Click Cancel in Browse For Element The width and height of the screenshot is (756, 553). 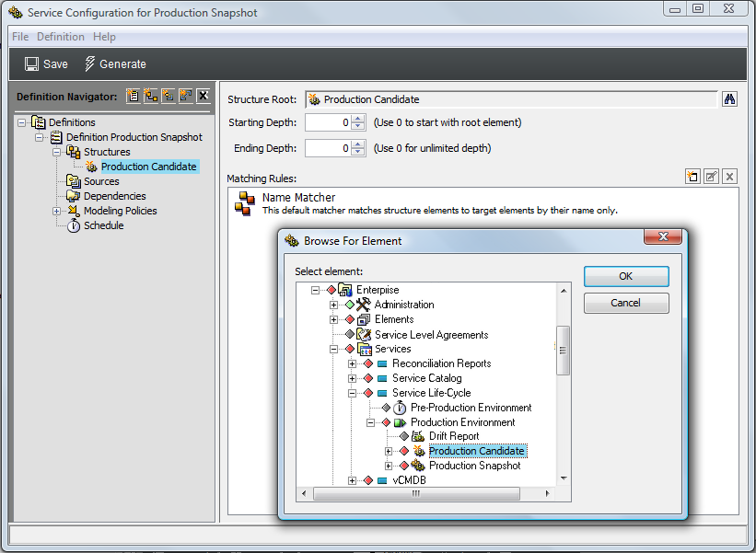click(626, 303)
